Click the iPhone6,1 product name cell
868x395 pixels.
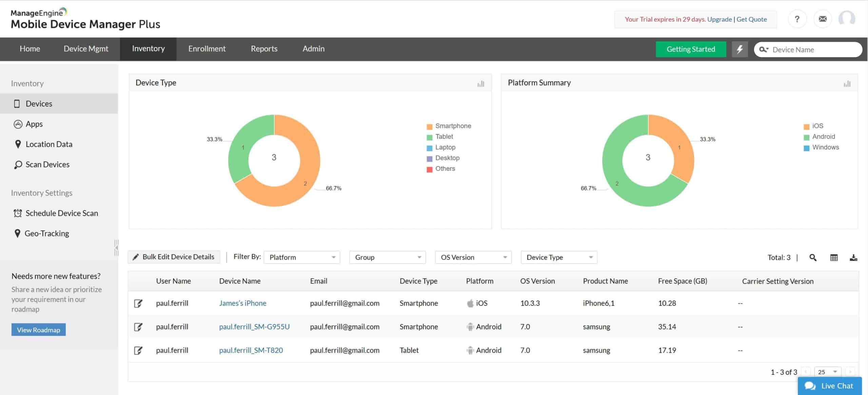pos(598,303)
